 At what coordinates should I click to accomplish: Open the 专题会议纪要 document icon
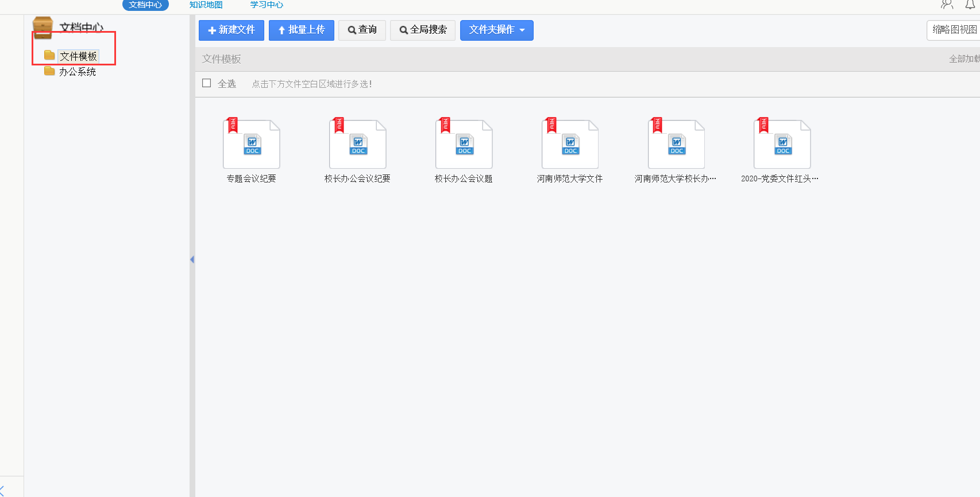coord(251,144)
